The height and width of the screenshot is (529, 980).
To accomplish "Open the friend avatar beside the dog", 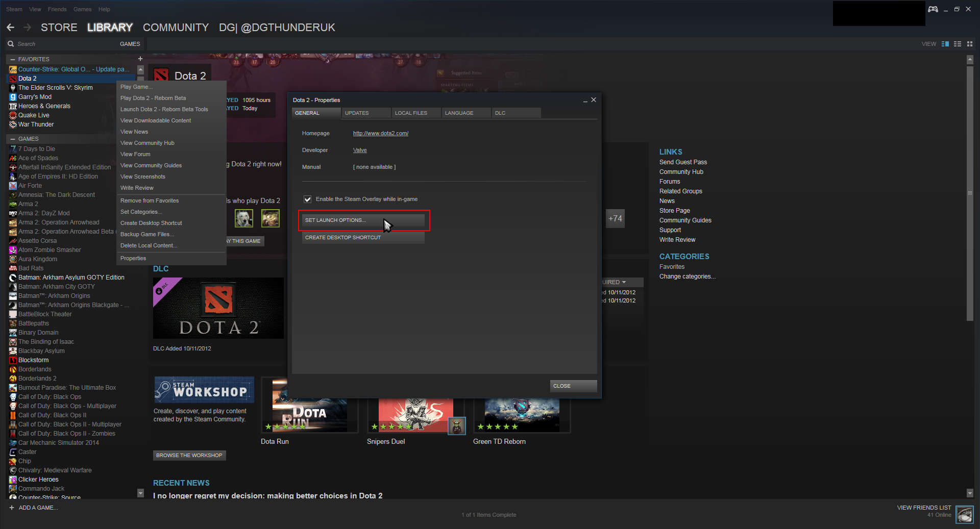I will [271, 218].
